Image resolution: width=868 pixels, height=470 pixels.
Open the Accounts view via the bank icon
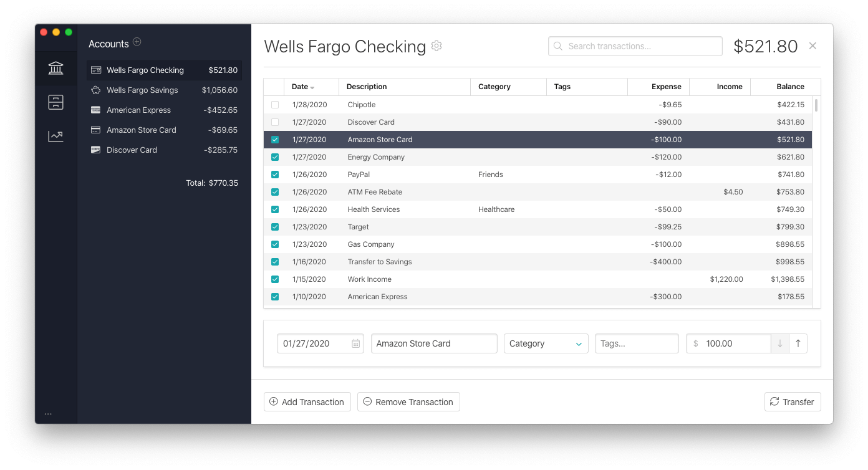pyautogui.click(x=55, y=68)
